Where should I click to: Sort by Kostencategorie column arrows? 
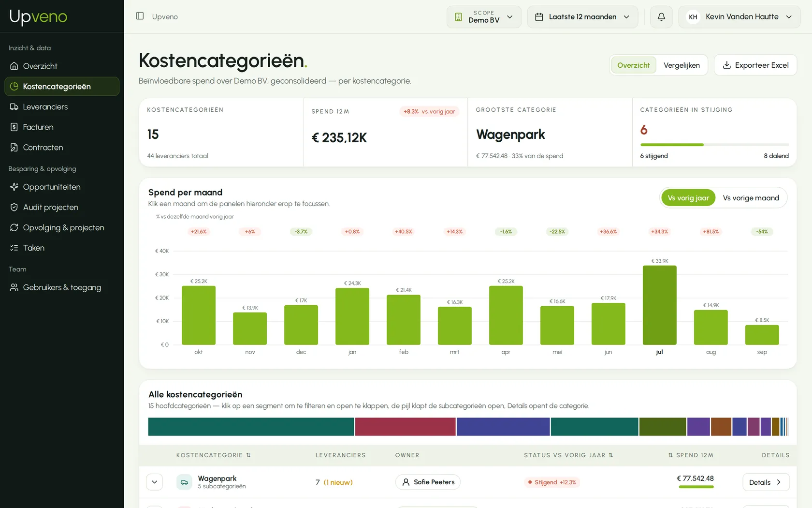pyautogui.click(x=248, y=455)
